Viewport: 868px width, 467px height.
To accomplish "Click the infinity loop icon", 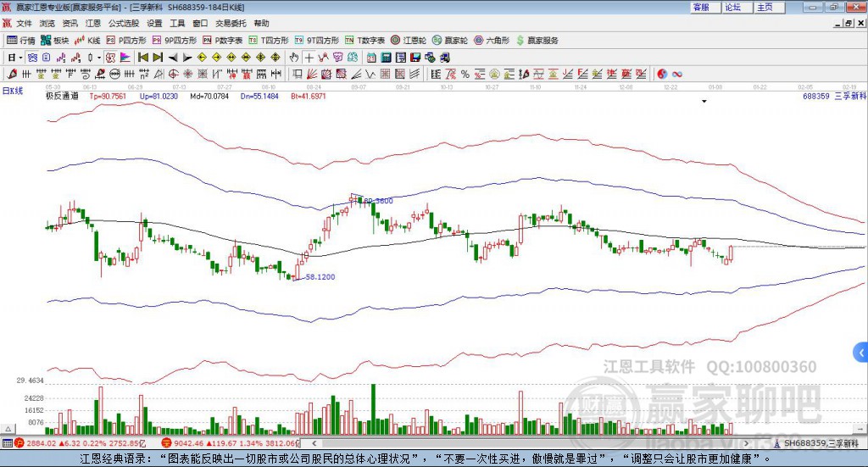I will pos(676,74).
